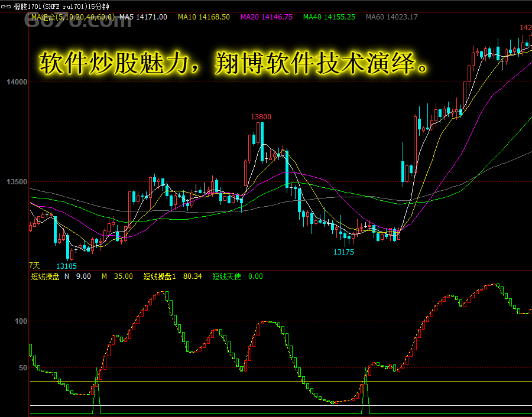Select the MA60 14023.17 value label
This screenshot has height=417, width=532.
(x=391, y=17)
